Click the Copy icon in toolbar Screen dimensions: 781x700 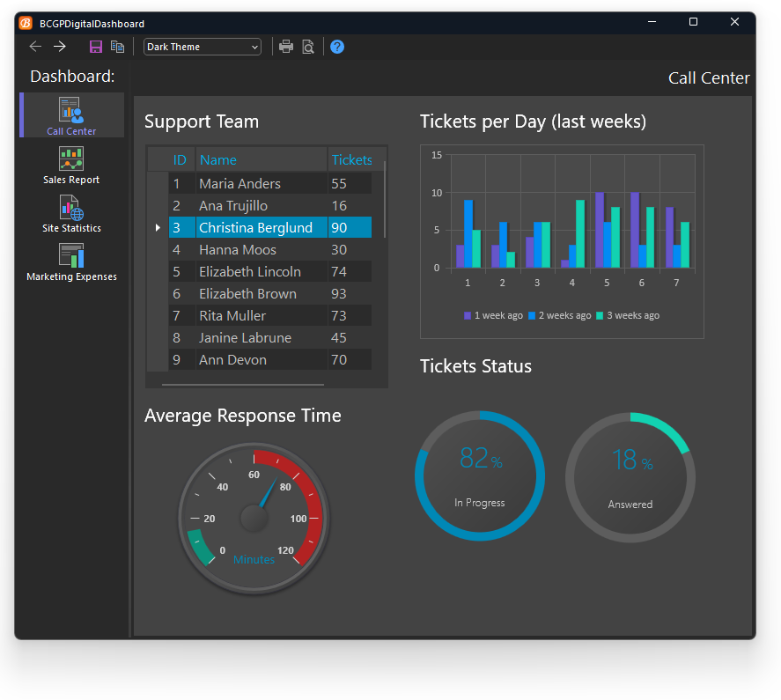tap(117, 47)
